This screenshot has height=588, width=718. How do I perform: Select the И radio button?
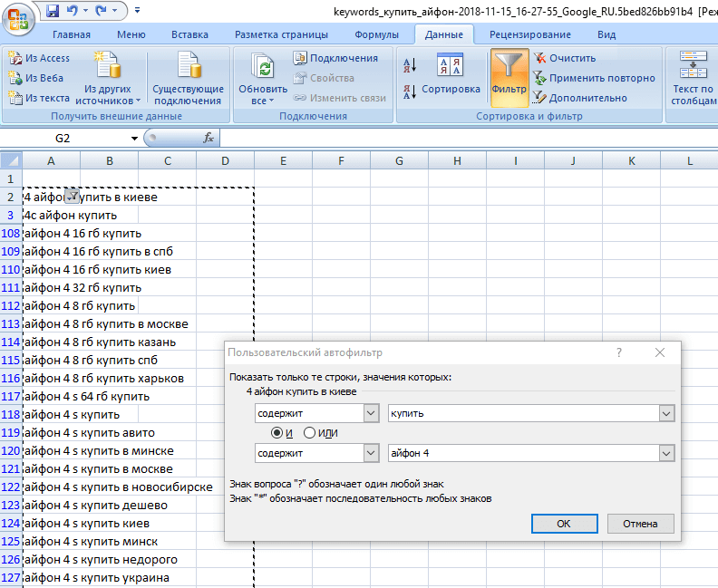pyautogui.click(x=277, y=433)
